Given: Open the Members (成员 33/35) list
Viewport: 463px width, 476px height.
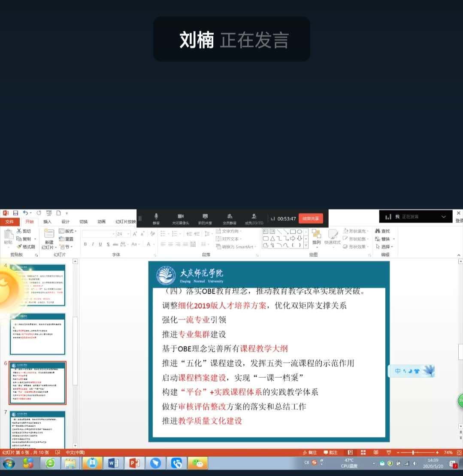Looking at the screenshot, I should [x=254, y=218].
